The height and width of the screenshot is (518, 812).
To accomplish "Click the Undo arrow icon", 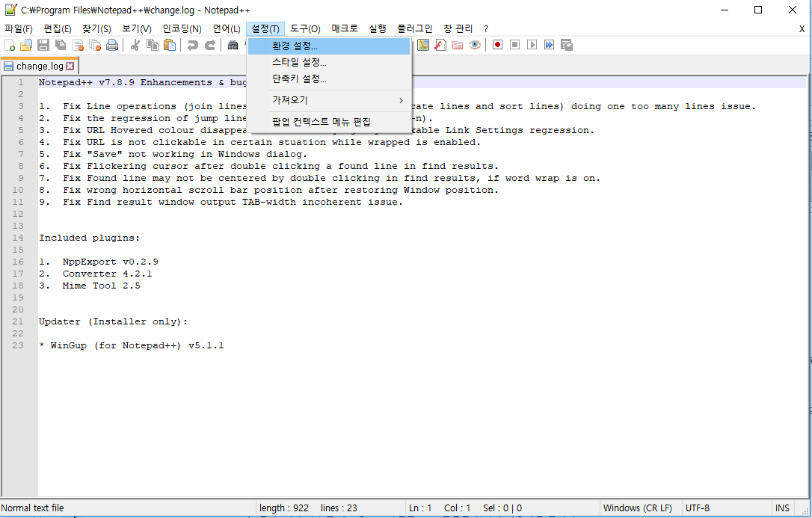I will 193,46.
